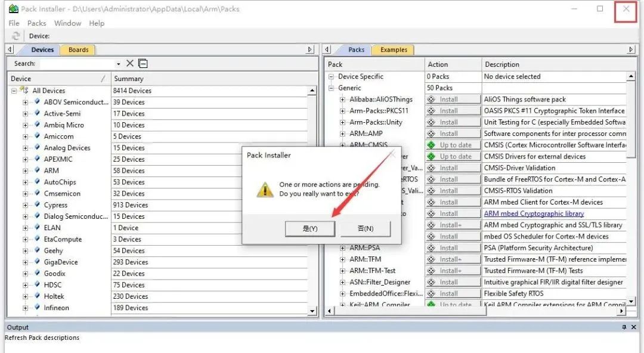Open the Packs menu
644x353 pixels.
(36, 23)
